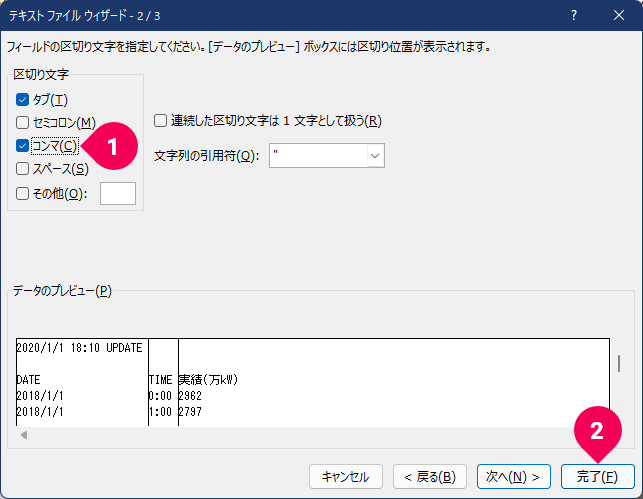Click the 2018/1/1 date in the 0:00 row

click(40, 396)
